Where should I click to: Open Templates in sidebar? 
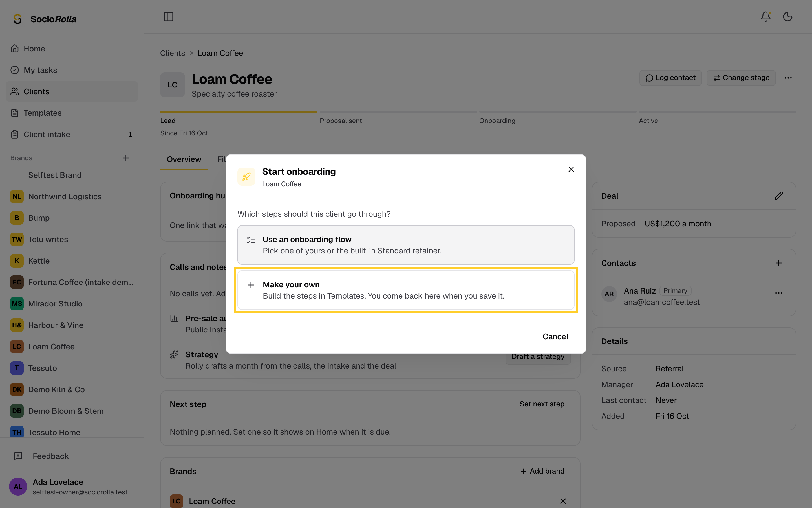coord(72,113)
